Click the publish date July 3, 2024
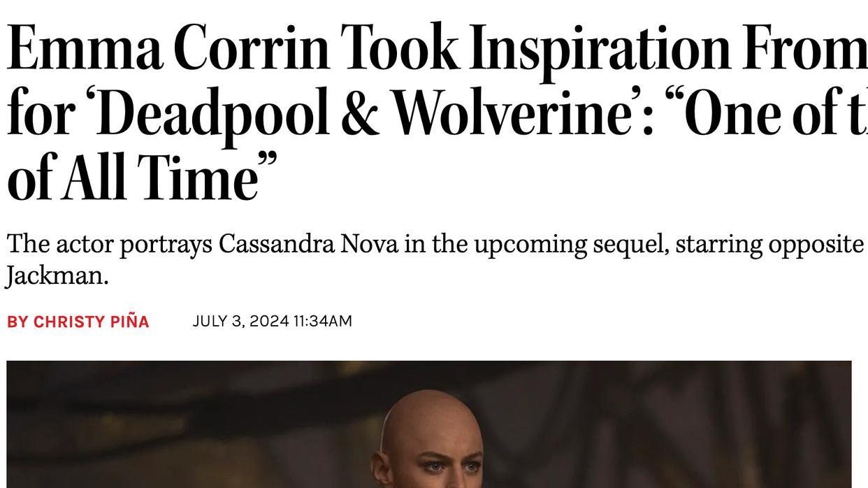The image size is (868, 488). pyautogui.click(x=240, y=321)
